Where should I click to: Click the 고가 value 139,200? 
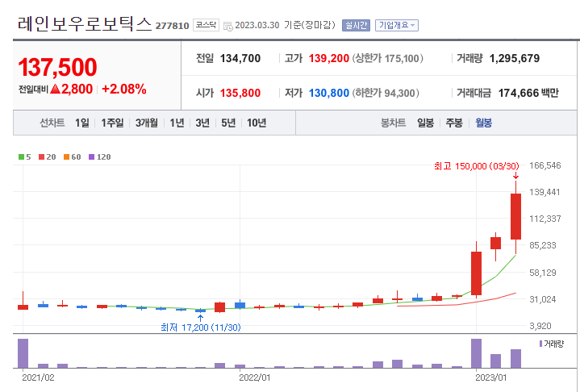point(329,58)
